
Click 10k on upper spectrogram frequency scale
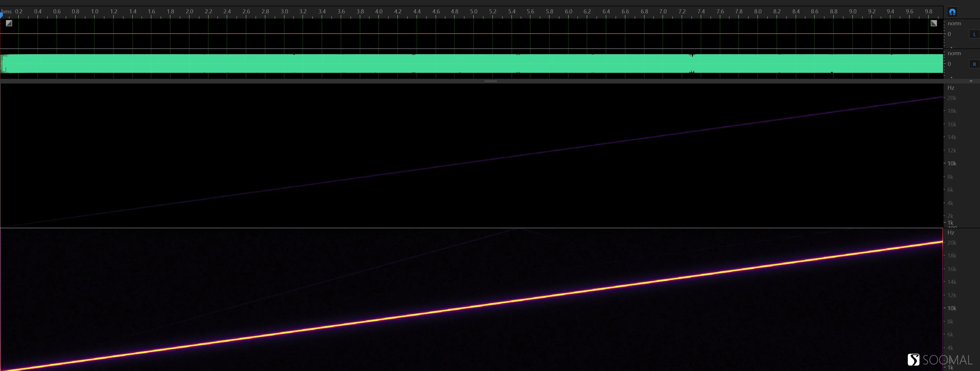(x=952, y=163)
